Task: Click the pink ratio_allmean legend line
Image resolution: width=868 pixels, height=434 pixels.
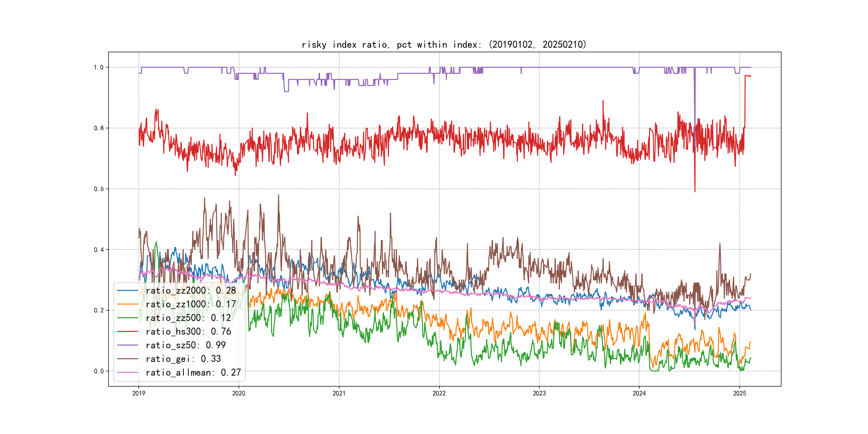Action: (x=127, y=372)
